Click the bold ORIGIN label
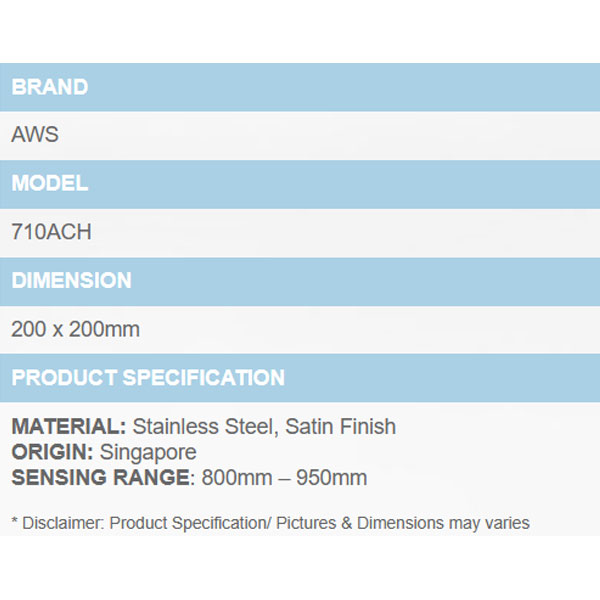Image resolution: width=600 pixels, height=600 pixels. (53, 452)
